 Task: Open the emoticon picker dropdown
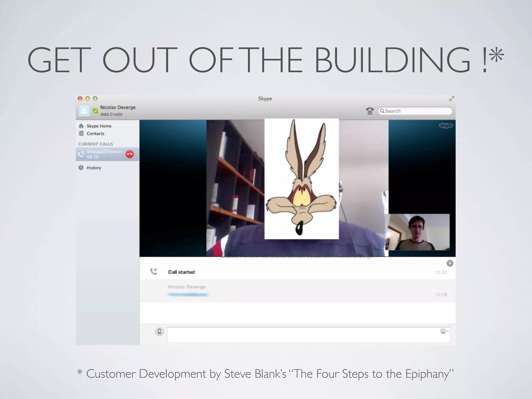coord(444,331)
